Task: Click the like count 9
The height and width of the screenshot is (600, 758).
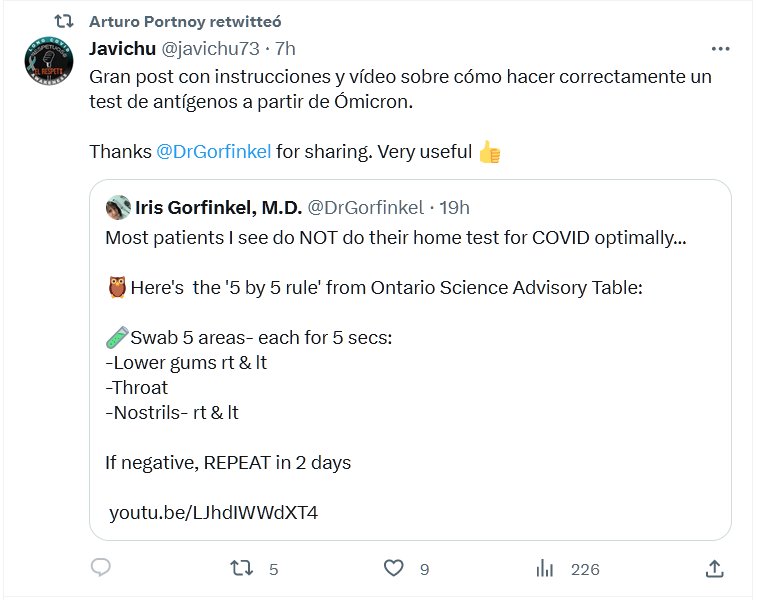Action: click(x=424, y=569)
